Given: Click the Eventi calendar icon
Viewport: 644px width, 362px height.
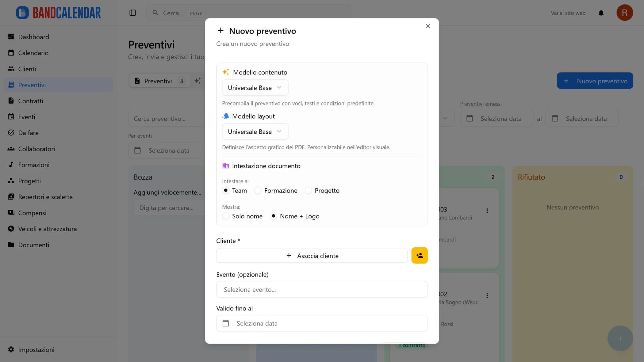Looking at the screenshot, I should (11, 116).
